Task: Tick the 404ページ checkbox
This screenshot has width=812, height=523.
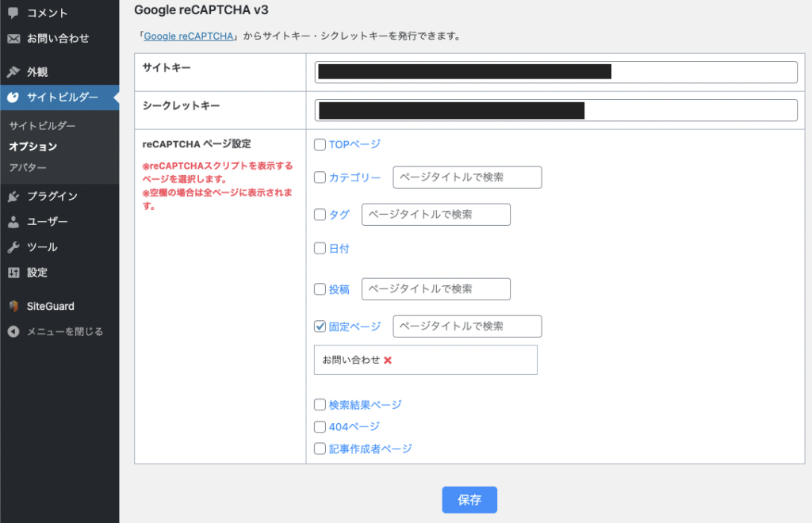Action: point(320,427)
